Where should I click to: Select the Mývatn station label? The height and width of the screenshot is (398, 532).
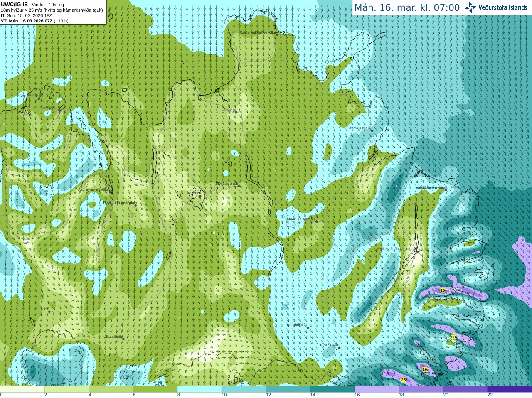(x=193, y=193)
